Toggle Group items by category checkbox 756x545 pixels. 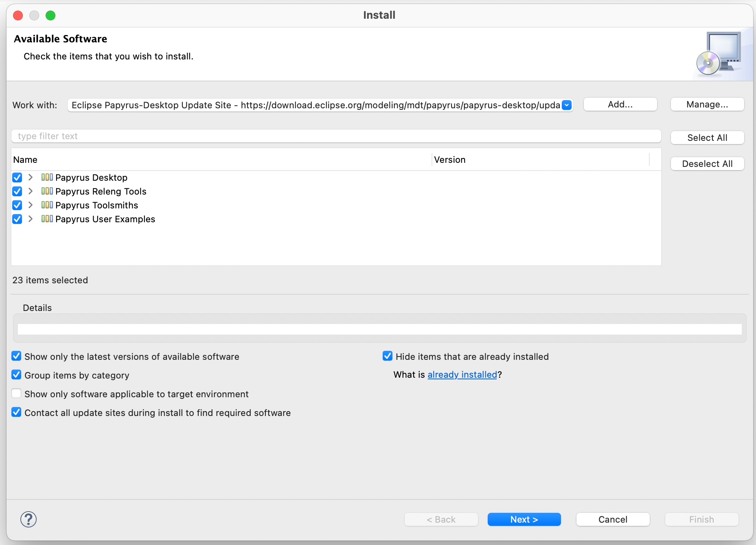tap(16, 375)
